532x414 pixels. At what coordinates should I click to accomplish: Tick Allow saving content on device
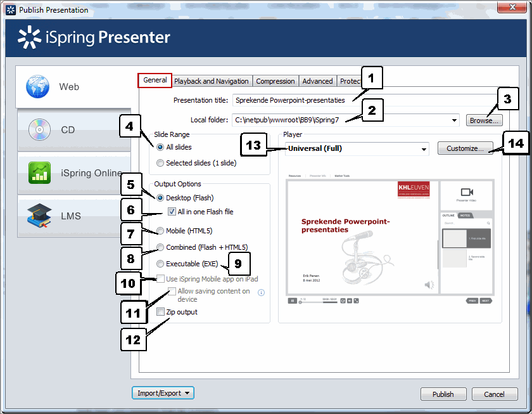click(172, 291)
